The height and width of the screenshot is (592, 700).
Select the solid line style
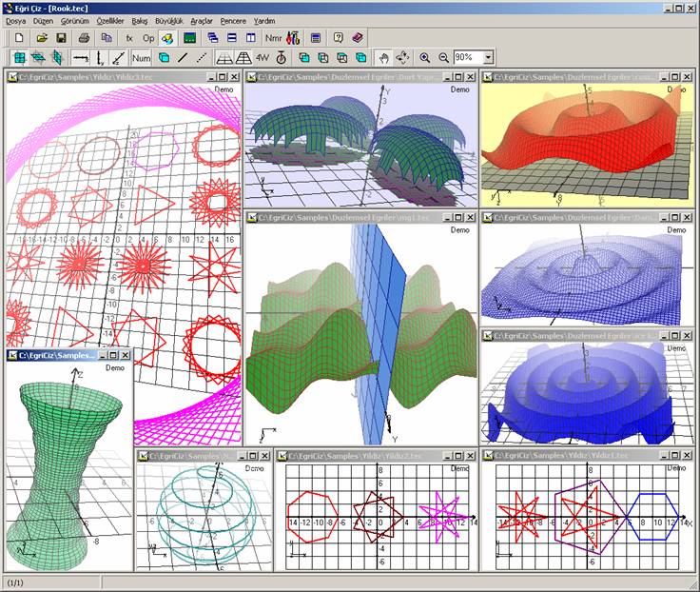183,58
